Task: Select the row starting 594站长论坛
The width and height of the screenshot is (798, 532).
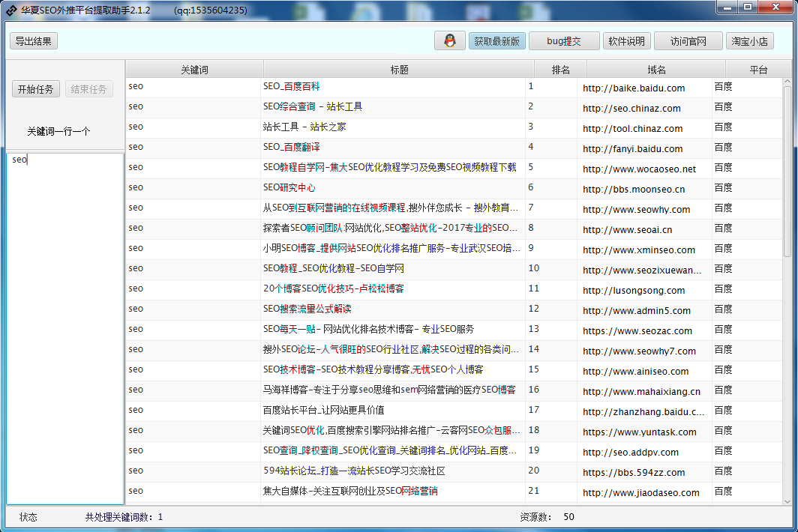Action: point(454,471)
